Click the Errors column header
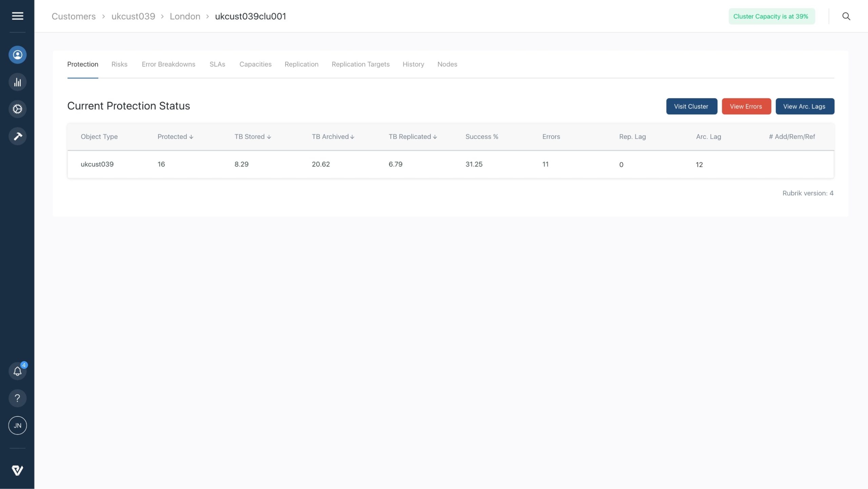Image resolution: width=868 pixels, height=489 pixels. coord(551,136)
